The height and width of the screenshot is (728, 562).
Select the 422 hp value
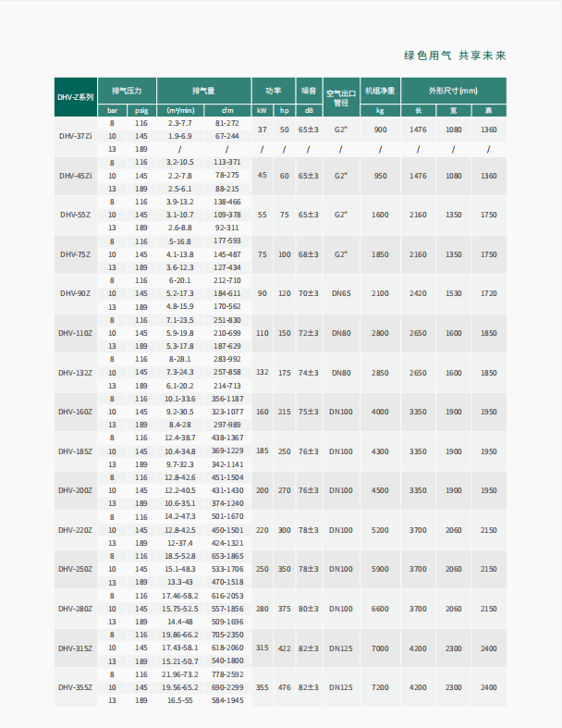[x=285, y=648]
